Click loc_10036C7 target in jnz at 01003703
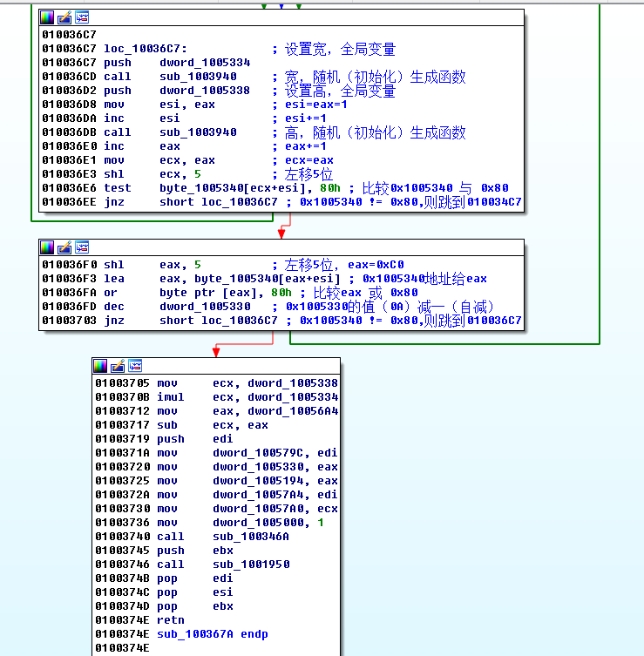 coord(240,321)
